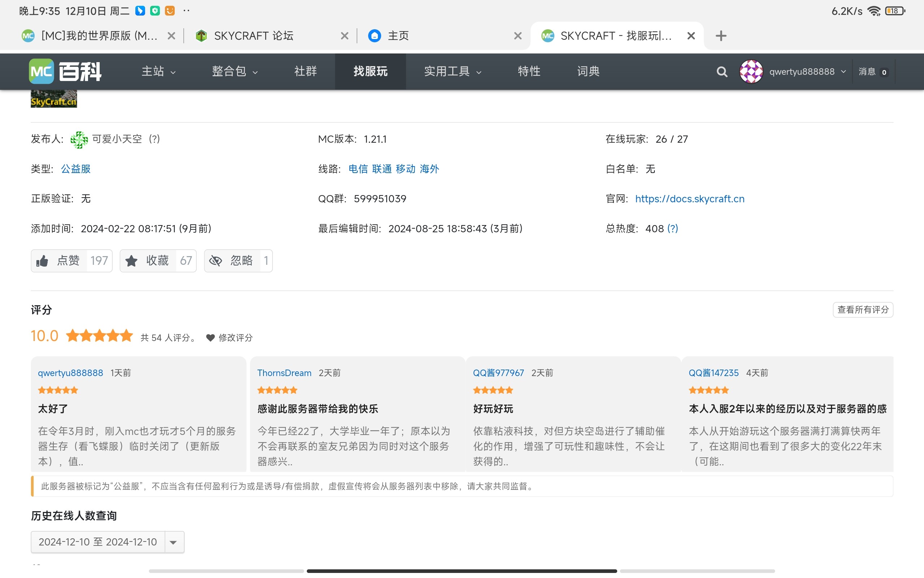924x578 pixels.
Task: Close the SKYCRAFT - 找服玩 tab
Action: tap(691, 36)
